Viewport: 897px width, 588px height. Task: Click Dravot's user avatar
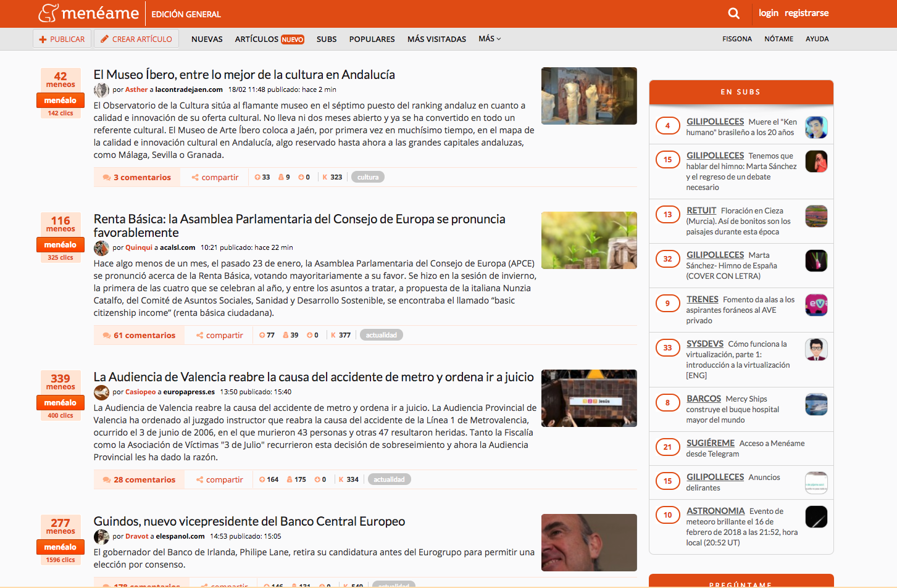click(x=101, y=537)
